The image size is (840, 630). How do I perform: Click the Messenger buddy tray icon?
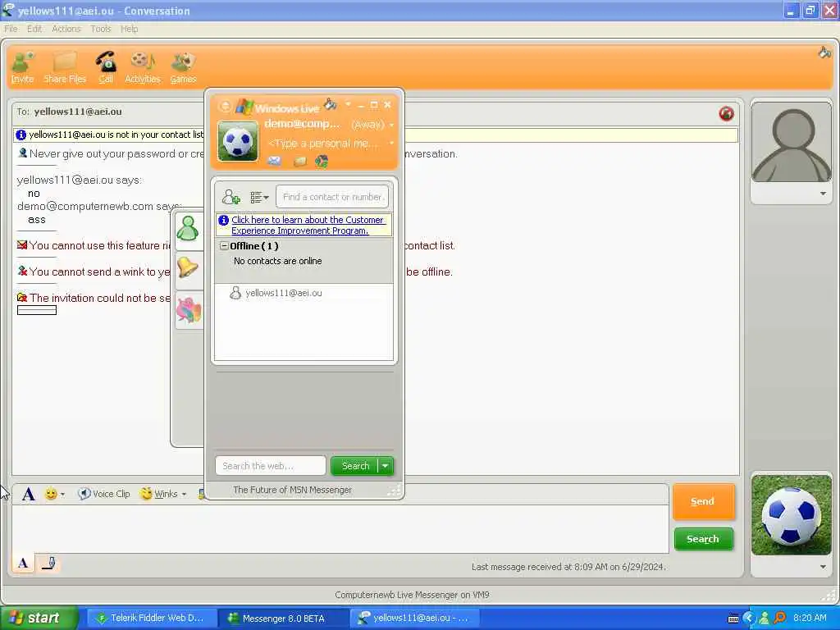click(765, 618)
